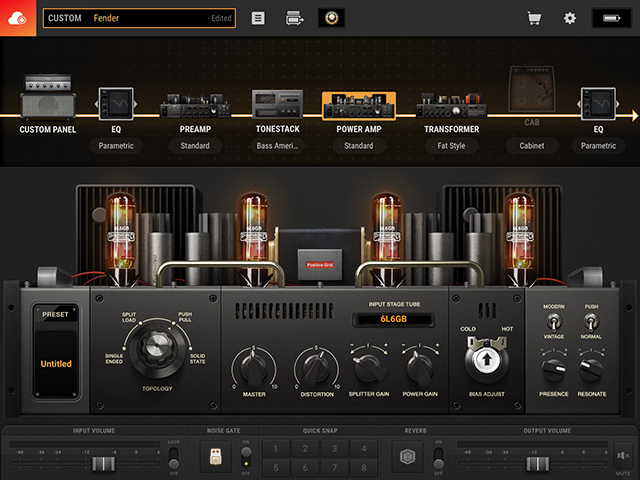Open the ToneCloud from the cloud icon
This screenshot has height=480, width=640.
[18, 18]
